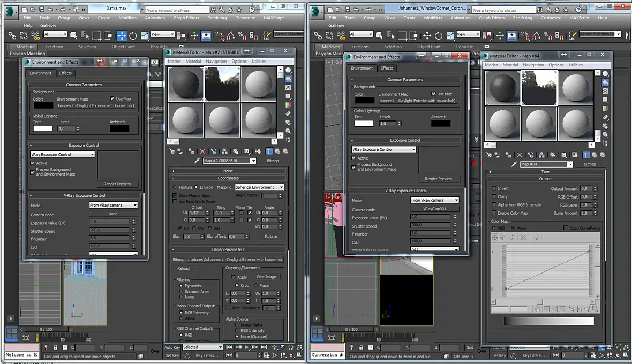Switch to Effects tab in left Environment dialog
The image size is (632, 364).
tap(65, 73)
